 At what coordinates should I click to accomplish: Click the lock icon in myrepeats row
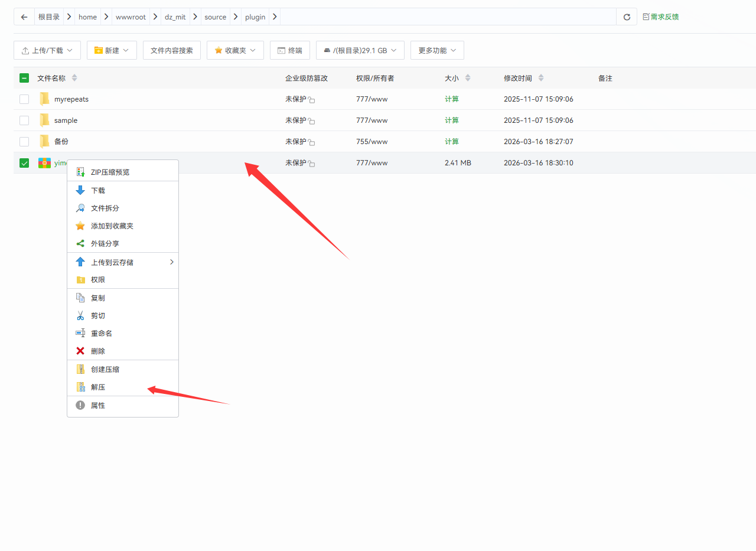point(311,100)
